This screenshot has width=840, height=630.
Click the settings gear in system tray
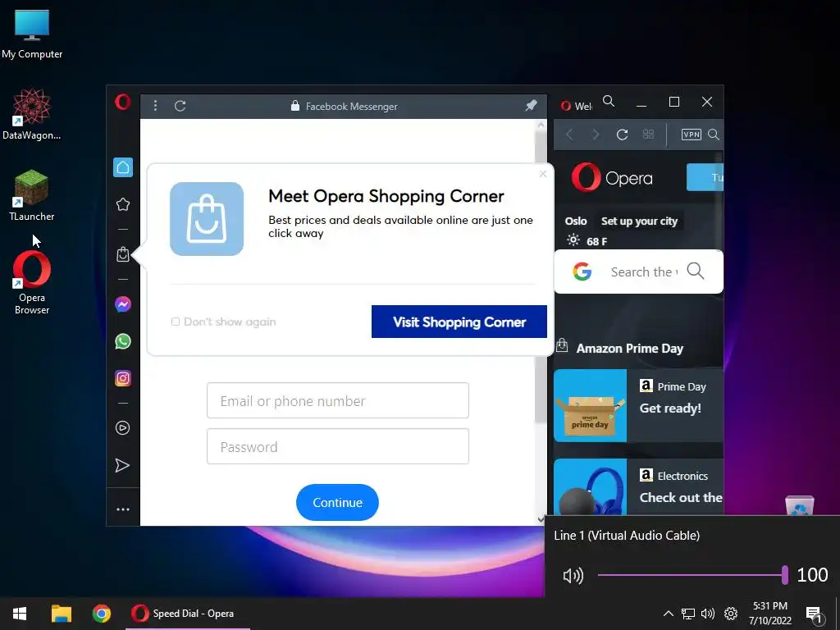coord(731,614)
